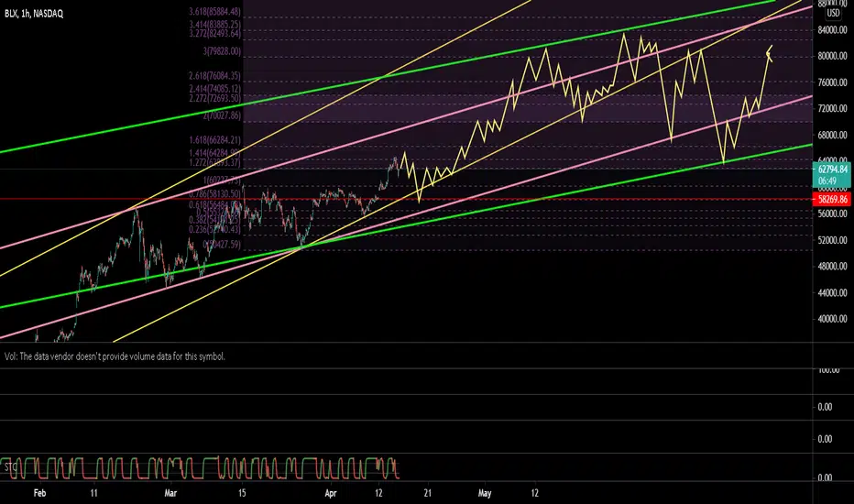Click the 44000.00 price axis label
This screenshot has height=504, width=854.
(x=832, y=293)
